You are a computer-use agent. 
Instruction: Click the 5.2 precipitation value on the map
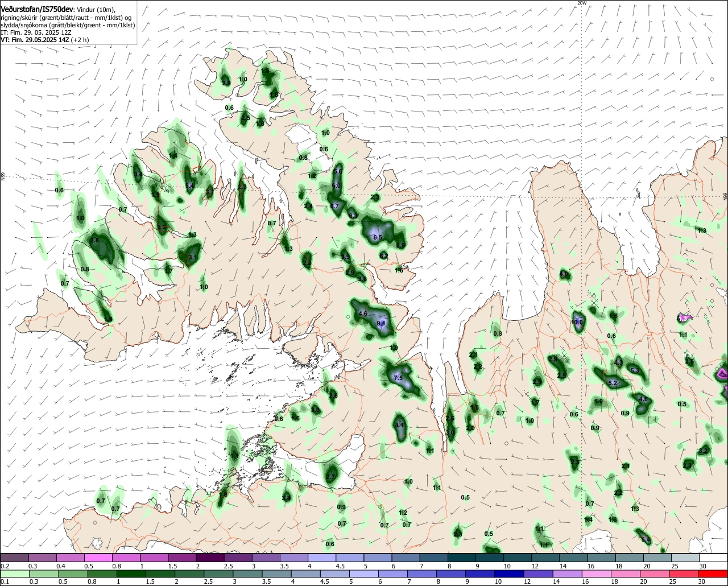tap(613, 383)
